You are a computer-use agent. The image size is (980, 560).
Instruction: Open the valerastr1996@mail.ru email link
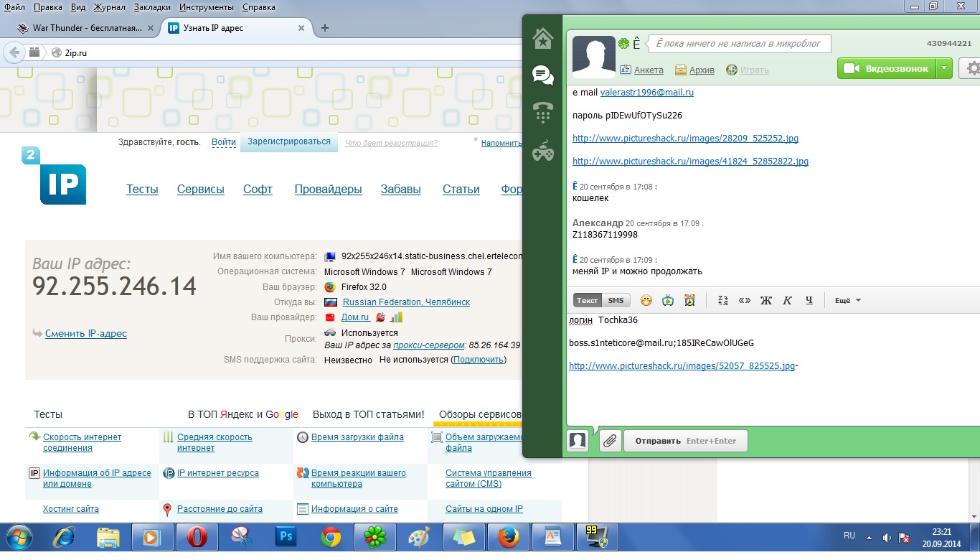(647, 93)
